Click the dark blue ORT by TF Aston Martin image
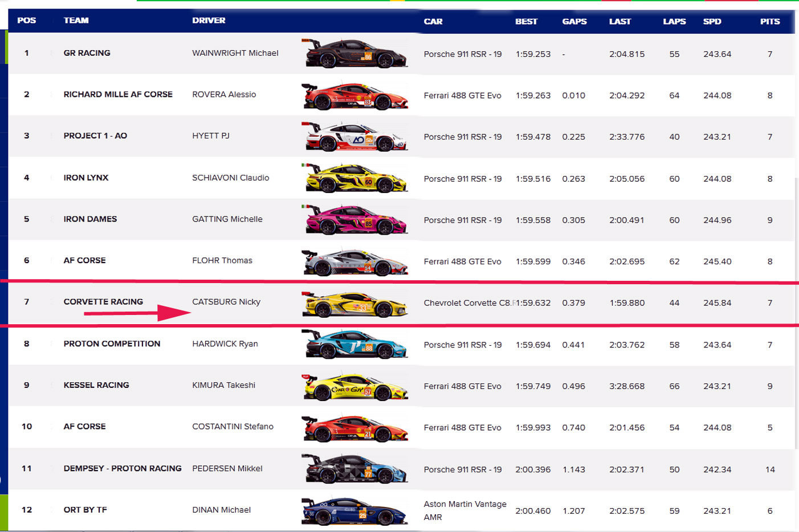The image size is (799, 532). 354,511
